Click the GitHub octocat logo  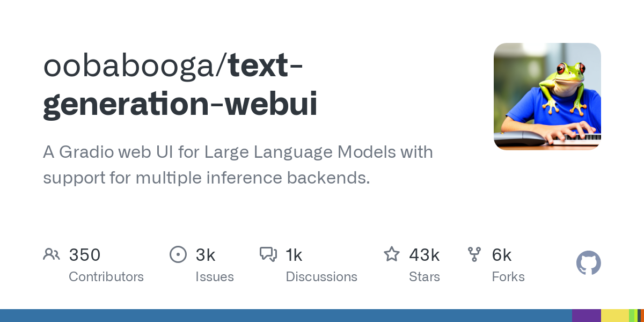pos(589,263)
